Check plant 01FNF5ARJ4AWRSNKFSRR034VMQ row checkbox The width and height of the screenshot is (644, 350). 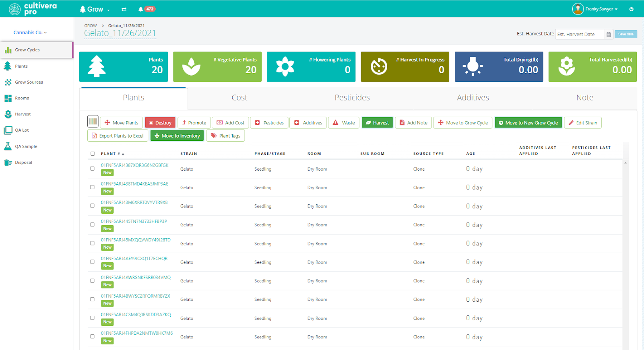(92, 280)
